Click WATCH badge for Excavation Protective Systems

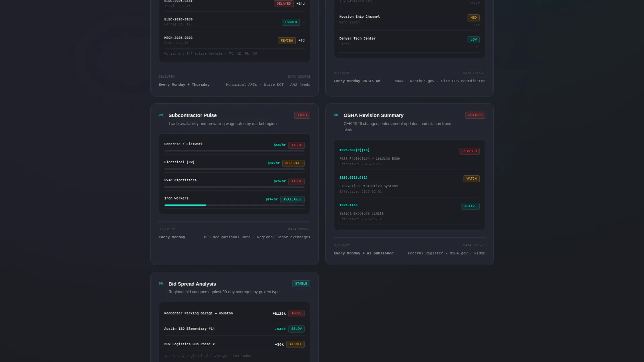pos(471,179)
